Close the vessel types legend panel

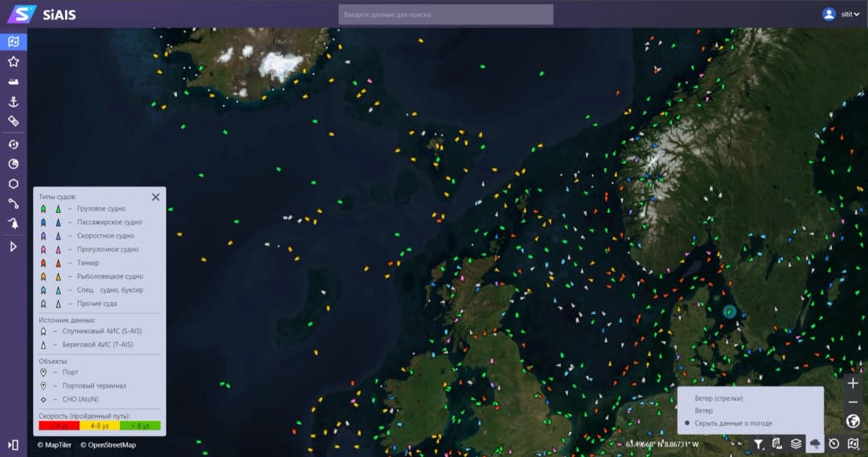click(156, 197)
